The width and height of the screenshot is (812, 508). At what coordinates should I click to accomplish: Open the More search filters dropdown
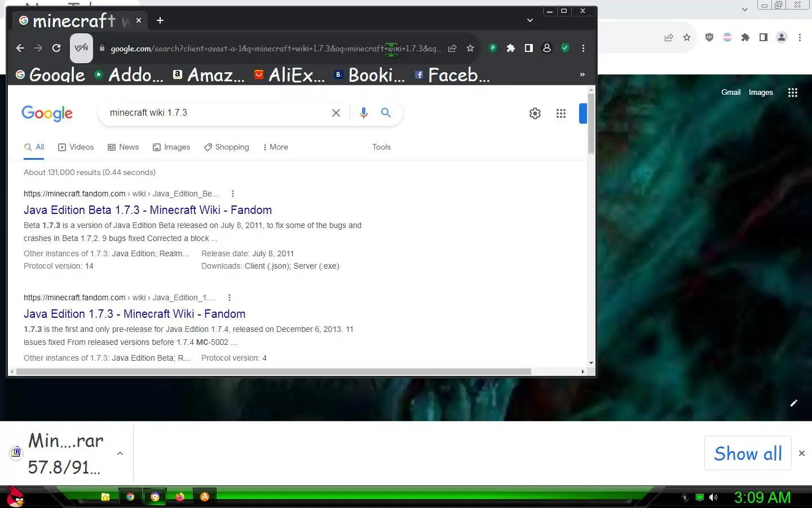coord(276,147)
